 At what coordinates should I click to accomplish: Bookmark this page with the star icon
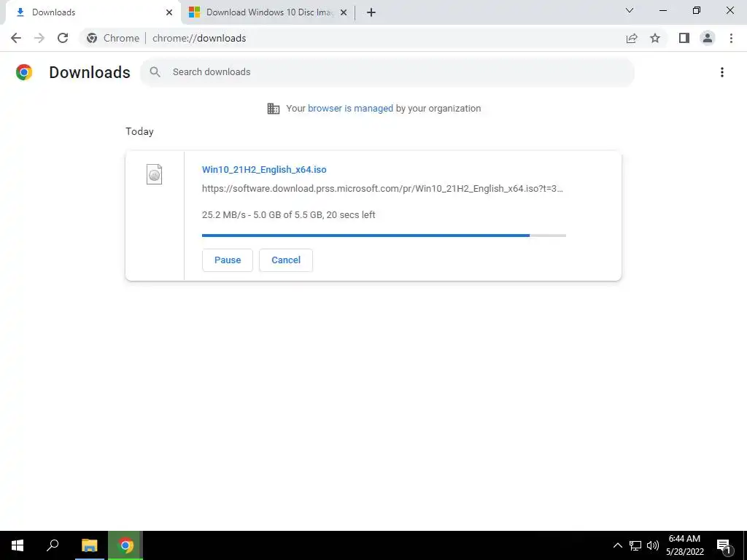[655, 38]
